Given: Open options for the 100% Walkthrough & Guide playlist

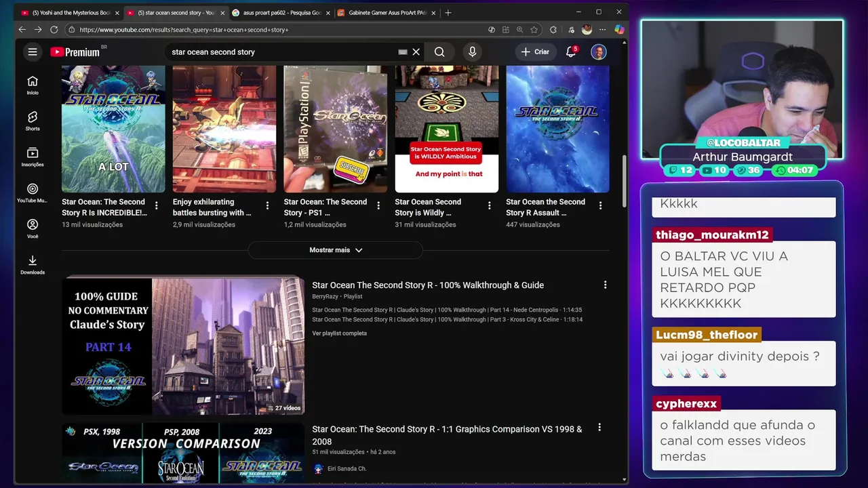Looking at the screenshot, I should 605,285.
